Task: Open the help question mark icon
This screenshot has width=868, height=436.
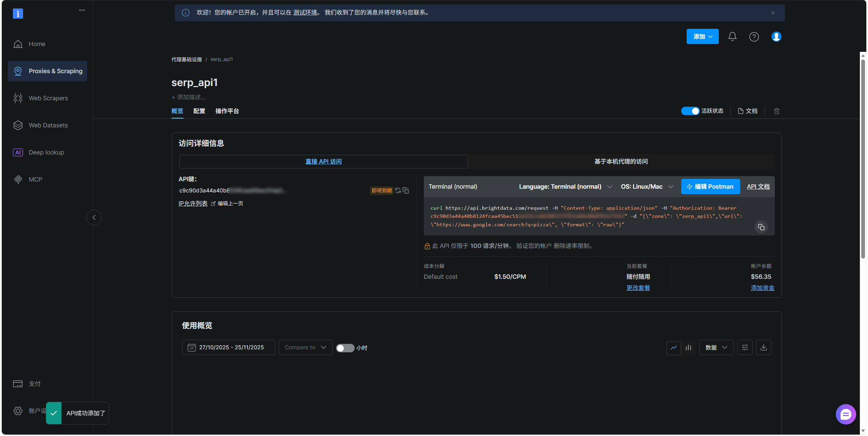Action: point(754,37)
